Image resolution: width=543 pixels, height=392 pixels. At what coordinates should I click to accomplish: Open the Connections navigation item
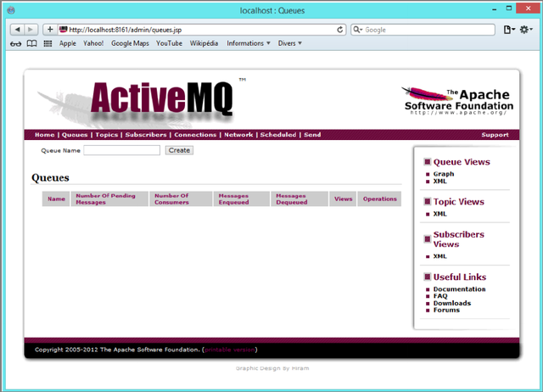pos(195,135)
